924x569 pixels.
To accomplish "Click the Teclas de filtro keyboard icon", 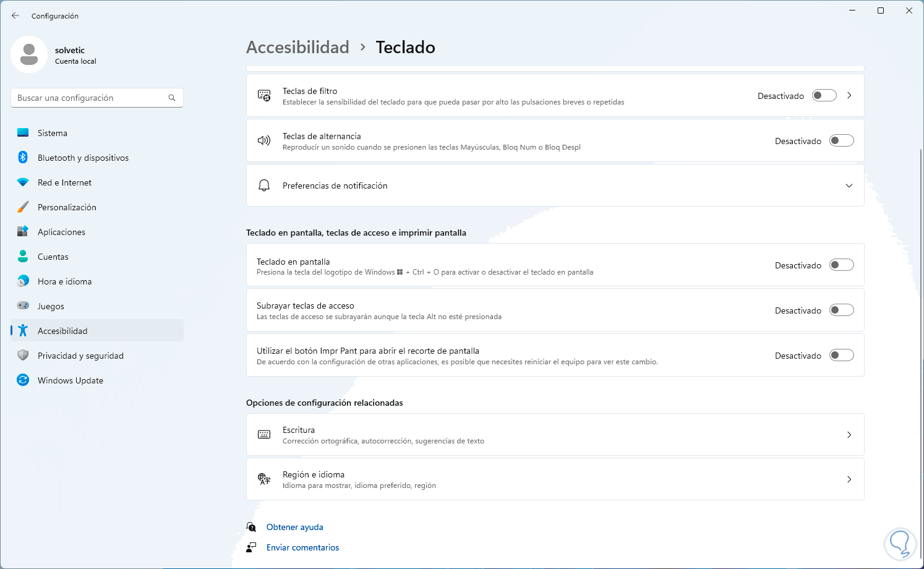I will pos(264,96).
